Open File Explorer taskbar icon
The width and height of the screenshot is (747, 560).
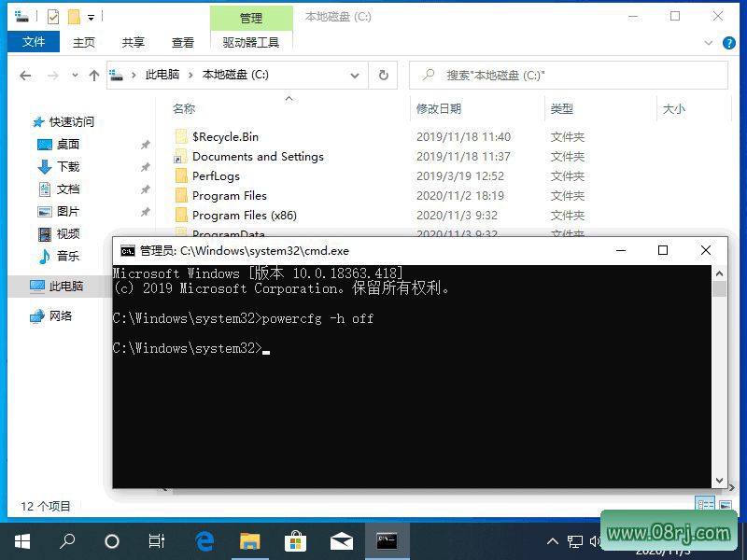[250, 541]
